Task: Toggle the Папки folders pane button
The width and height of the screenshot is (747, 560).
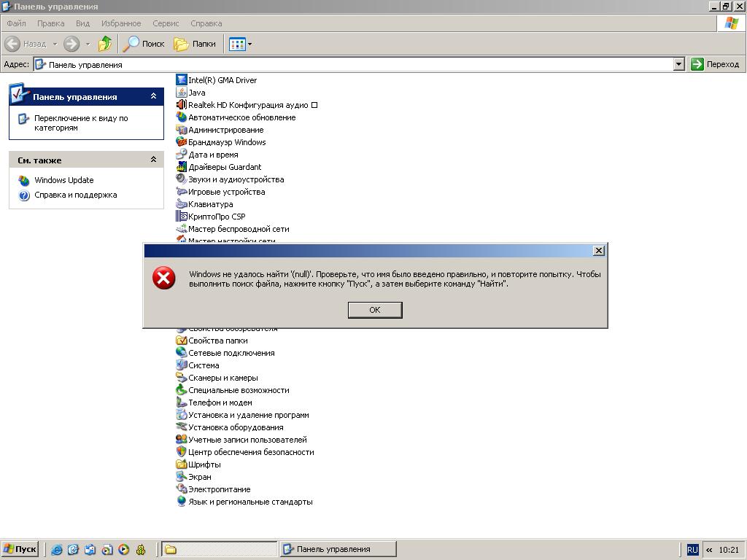Action: click(195, 44)
